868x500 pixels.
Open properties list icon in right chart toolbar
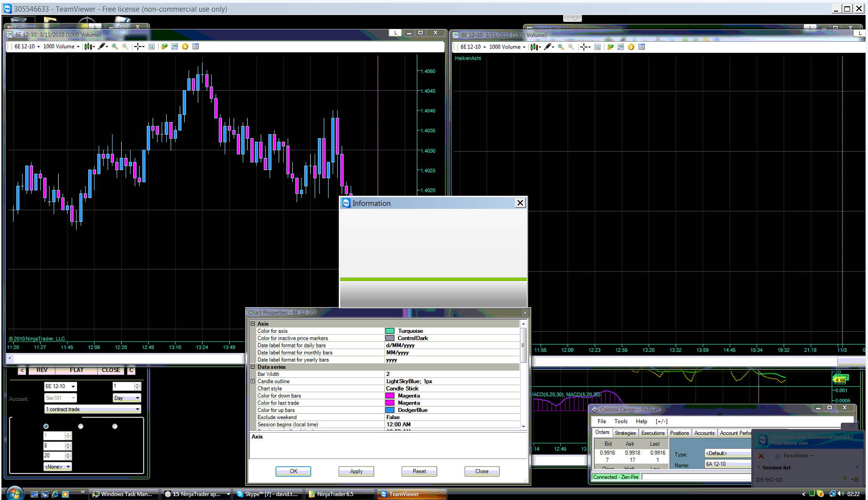pos(642,47)
